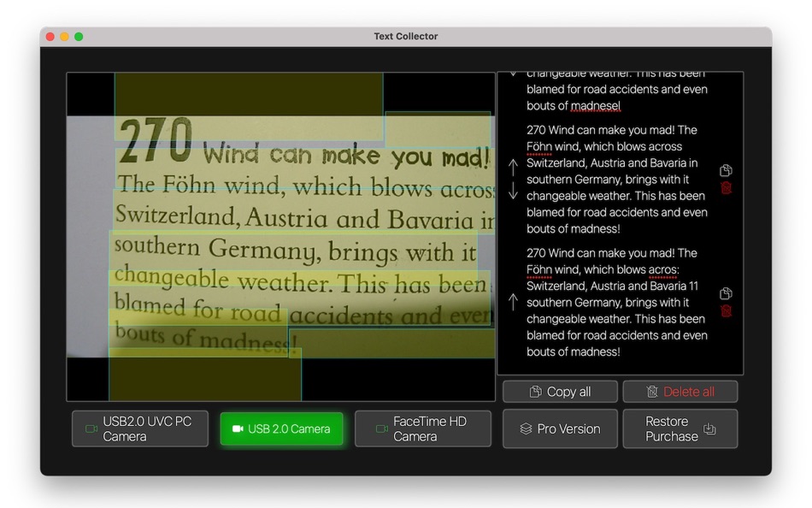Screen dimensions: 812x508
Task: Click the text 'acros:' in the last entry
Action: coord(663,269)
